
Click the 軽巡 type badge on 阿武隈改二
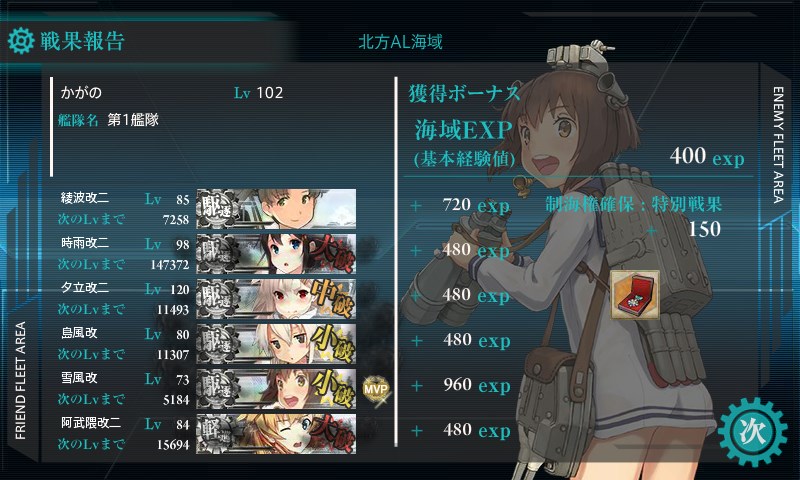coord(218,434)
